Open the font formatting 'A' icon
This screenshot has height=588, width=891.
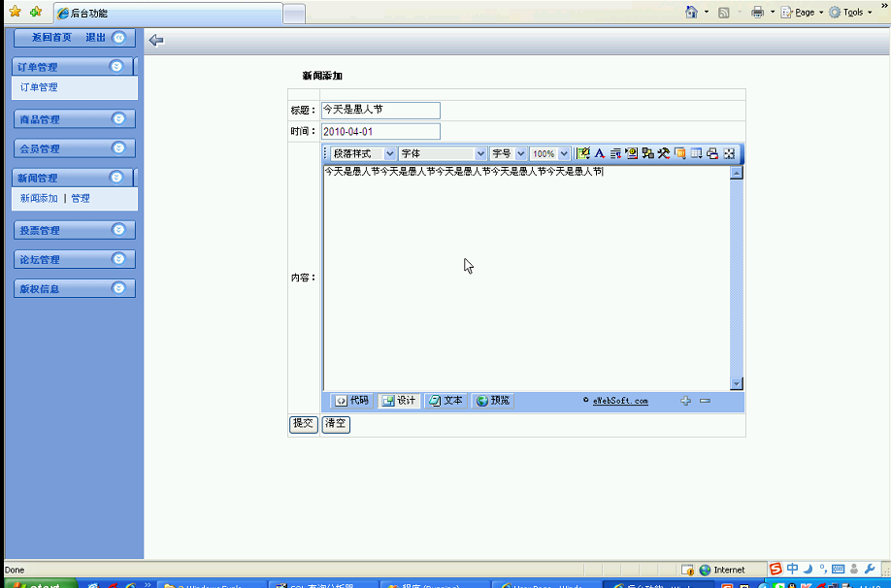coord(600,153)
